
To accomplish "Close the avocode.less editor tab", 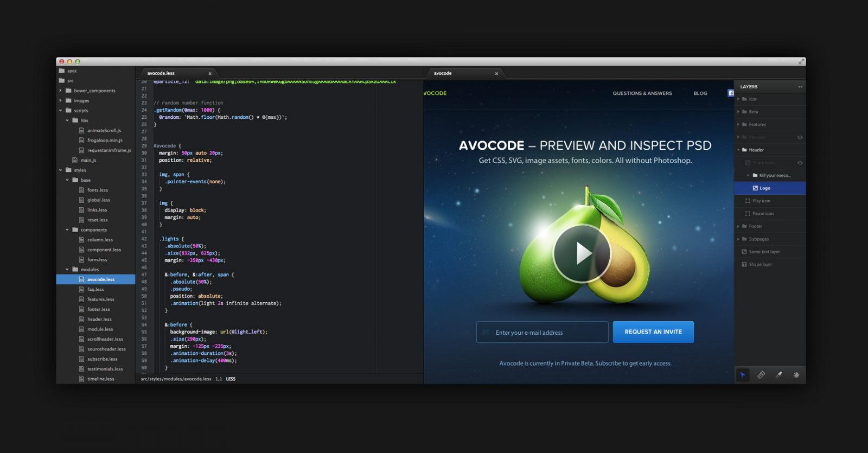I will (x=210, y=74).
